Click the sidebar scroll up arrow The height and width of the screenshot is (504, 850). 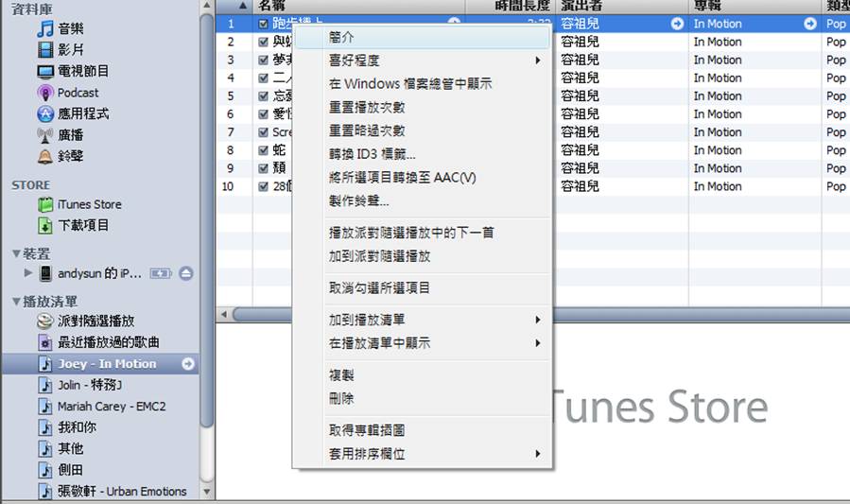(206, 6)
